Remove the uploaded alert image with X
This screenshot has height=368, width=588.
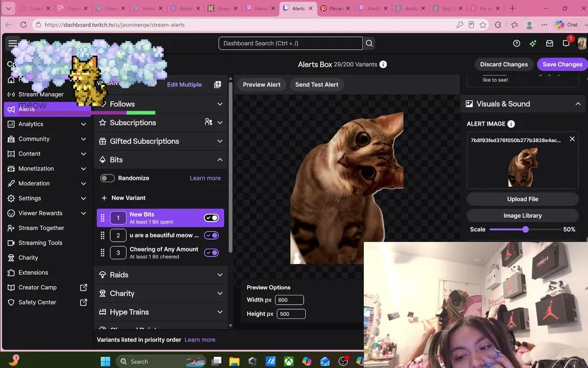click(x=572, y=139)
